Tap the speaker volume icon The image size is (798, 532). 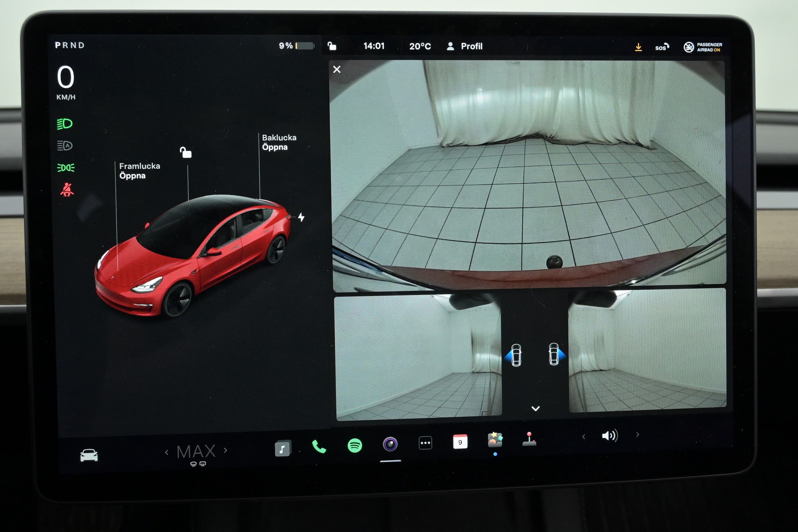click(x=610, y=435)
